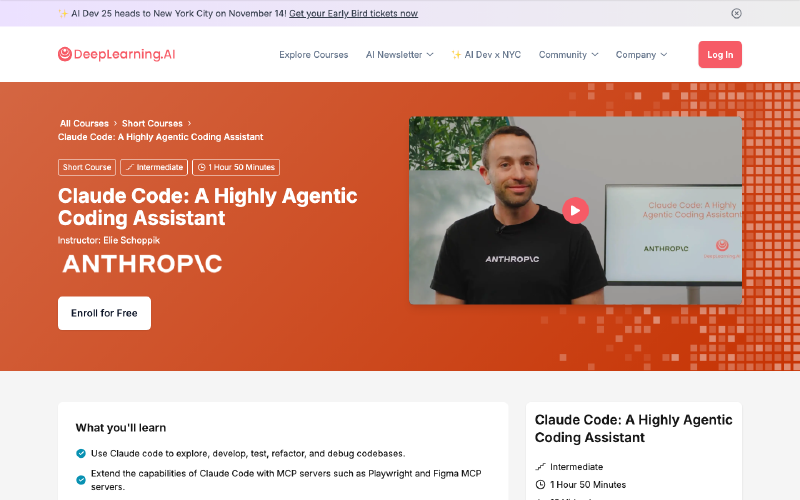
Task: Click 'Instructor: Elie Schoppik' text
Action: click(x=109, y=240)
